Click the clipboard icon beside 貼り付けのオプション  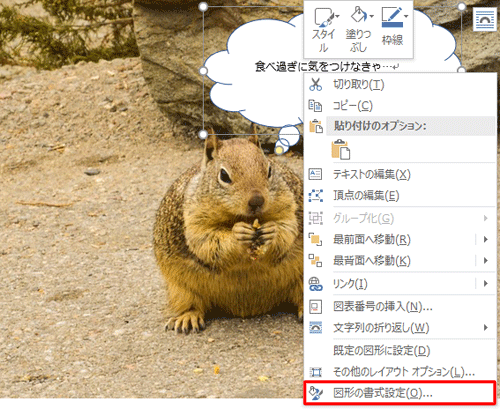tap(316, 127)
